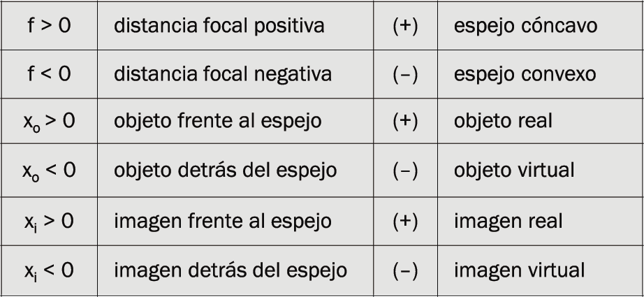Click the 'f > 0' cell
The image size is (644, 297).
(x=50, y=25)
